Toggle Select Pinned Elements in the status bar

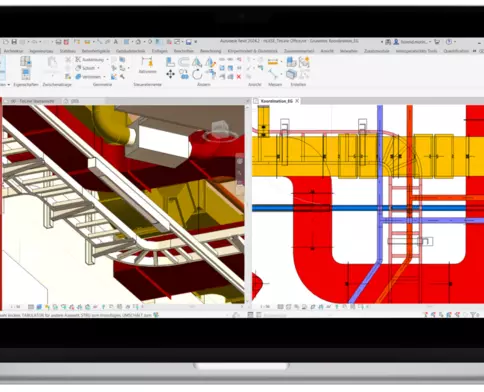(441, 315)
